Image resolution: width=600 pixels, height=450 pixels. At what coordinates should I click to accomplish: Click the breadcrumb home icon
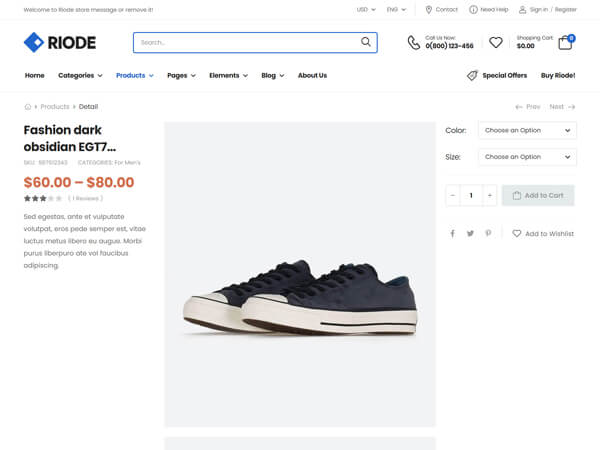click(28, 107)
